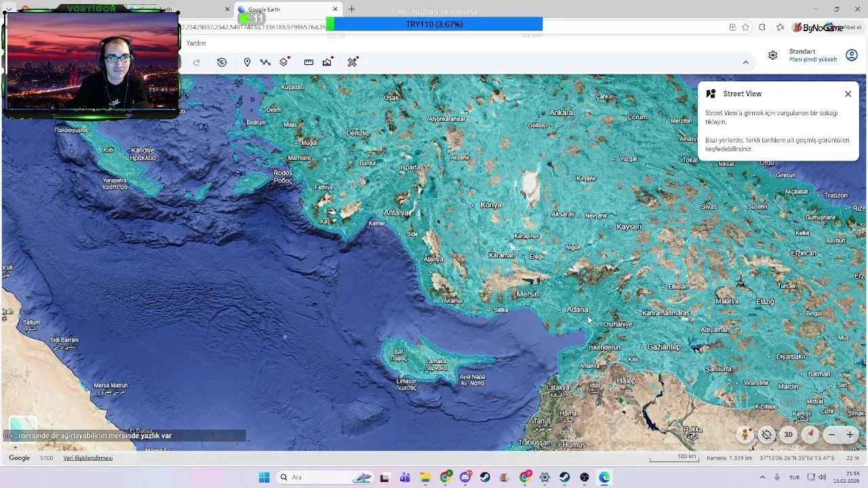Reset orientation with the compass button
Screen dimensions: 868x488
point(810,434)
